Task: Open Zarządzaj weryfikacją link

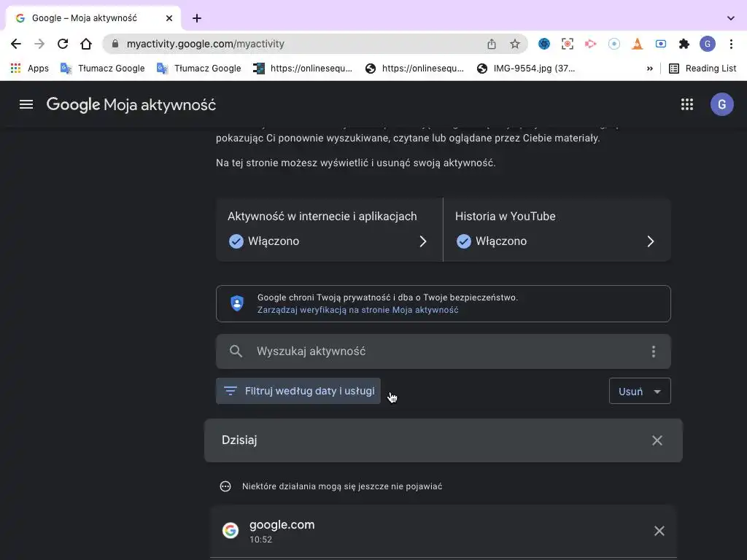Action: pyautogui.click(x=357, y=310)
